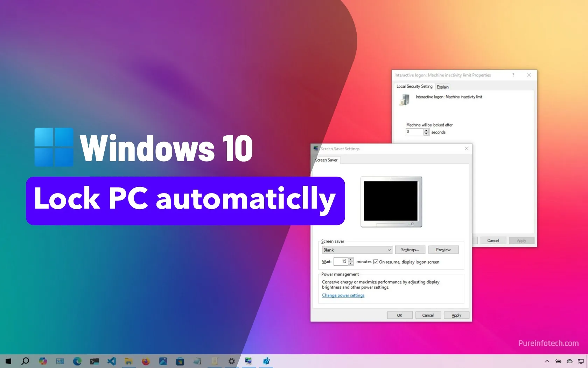Open the Blank screen saver dropdown
The width and height of the screenshot is (588, 368).
pyautogui.click(x=357, y=250)
